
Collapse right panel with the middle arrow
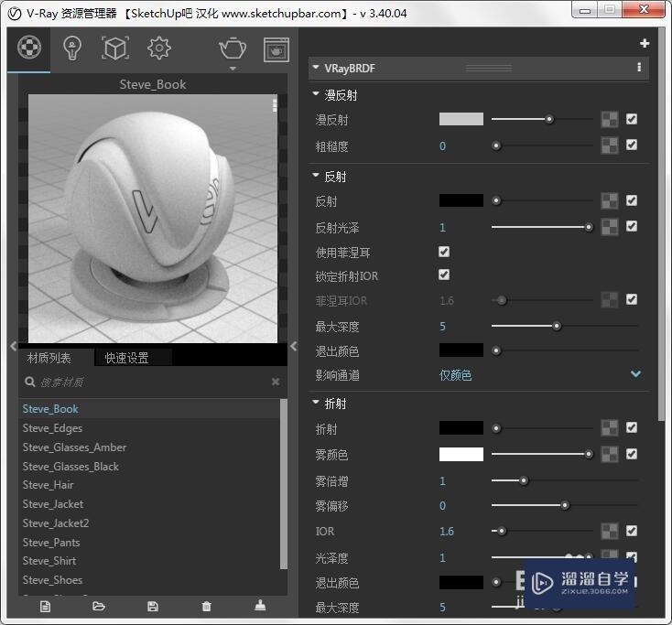(294, 346)
